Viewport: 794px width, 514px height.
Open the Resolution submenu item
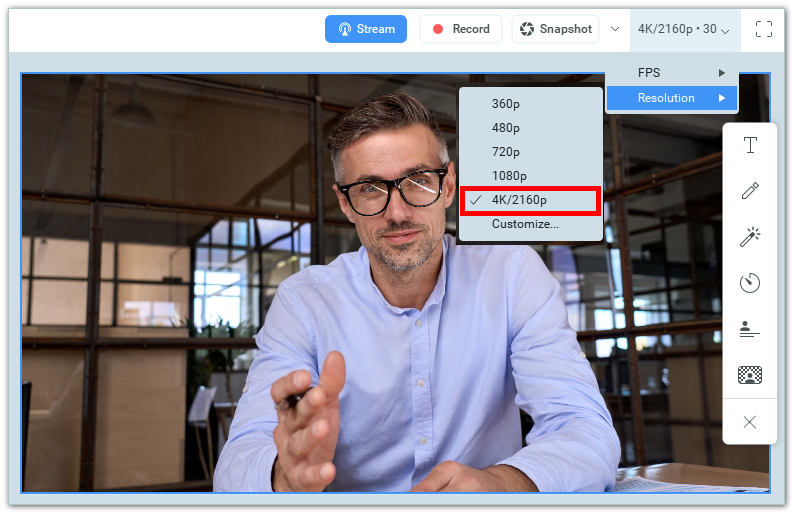[672, 98]
